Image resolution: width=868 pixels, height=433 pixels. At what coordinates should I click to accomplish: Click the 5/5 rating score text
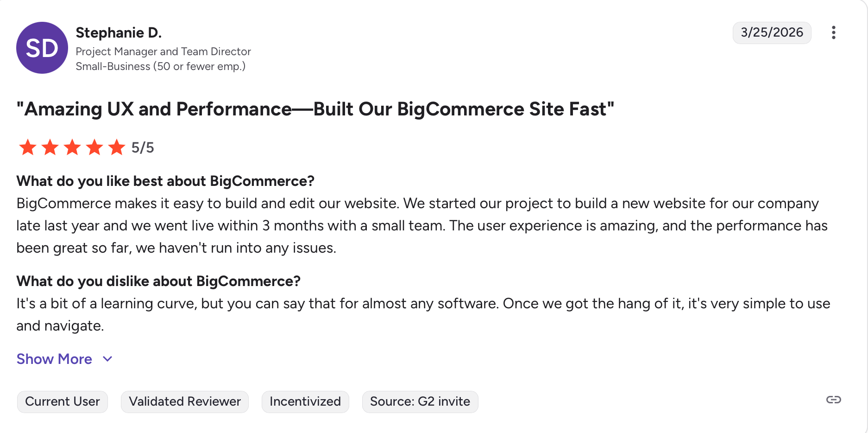[143, 147]
